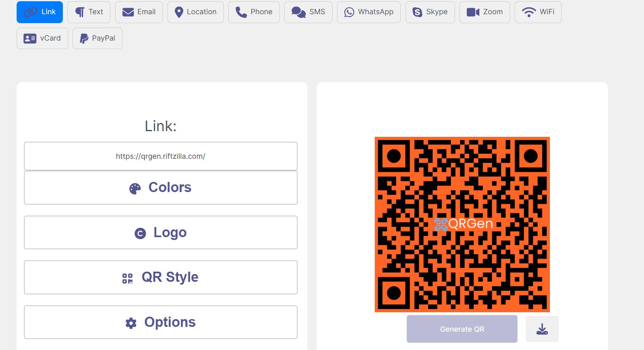This screenshot has width=644, height=350.
Task: Expand the Colors section
Action: point(161,188)
